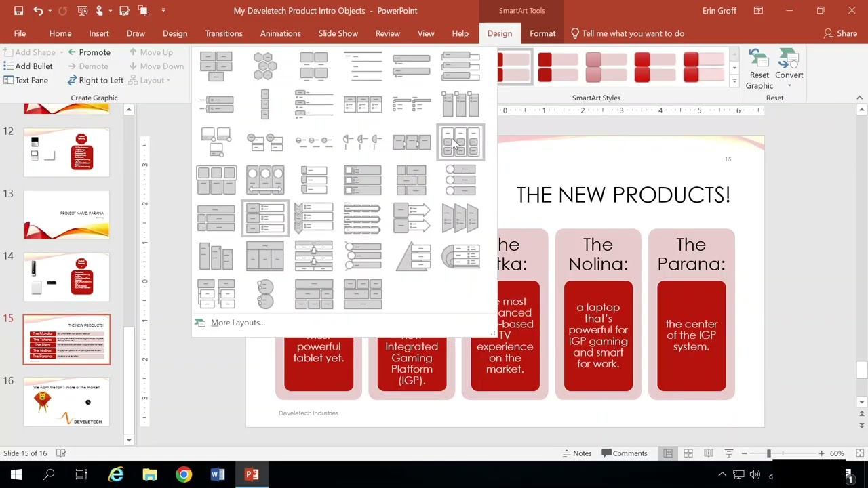Choose the currently selected vertical box list layout
The width and height of the screenshot is (868, 488).
tap(265, 218)
